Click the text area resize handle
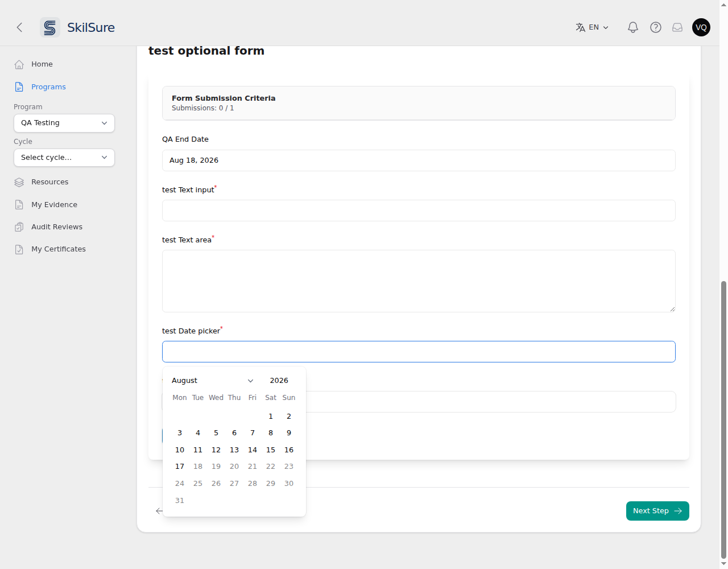The height and width of the screenshot is (569, 728). point(672,309)
